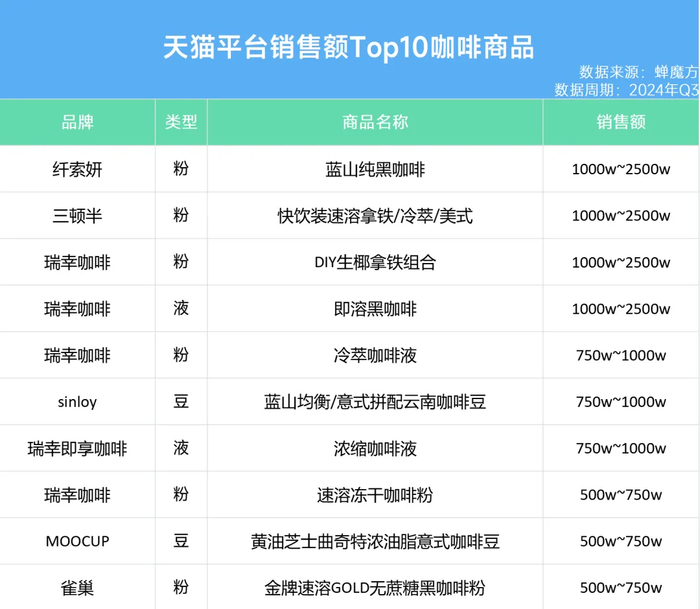Click the 液 type cell in the 即溶黑咖啡 row
The height and width of the screenshot is (609, 700).
pos(181,308)
